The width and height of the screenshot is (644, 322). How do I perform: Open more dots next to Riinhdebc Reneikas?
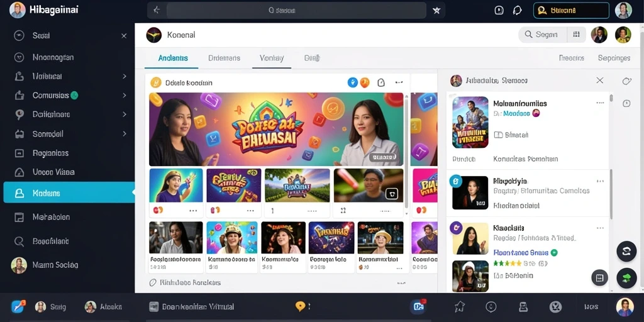tap(401, 283)
